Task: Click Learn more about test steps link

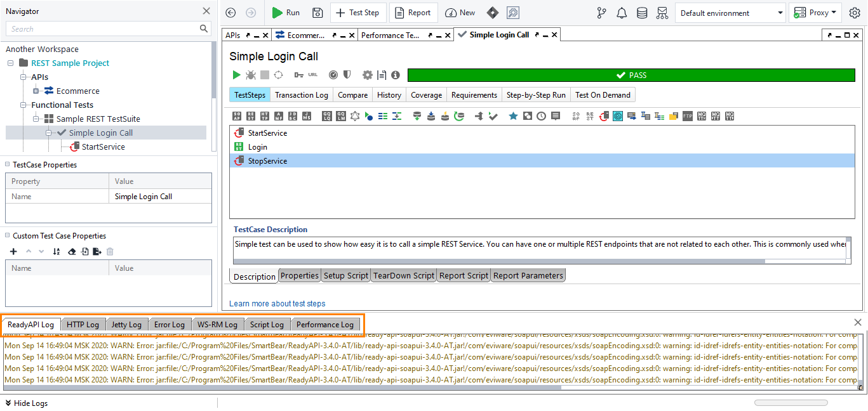Action: tap(277, 303)
